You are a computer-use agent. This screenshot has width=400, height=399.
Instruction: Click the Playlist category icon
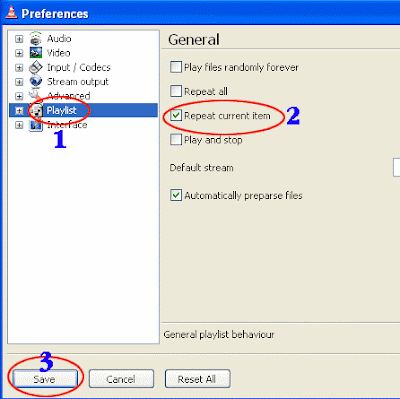(x=36, y=110)
